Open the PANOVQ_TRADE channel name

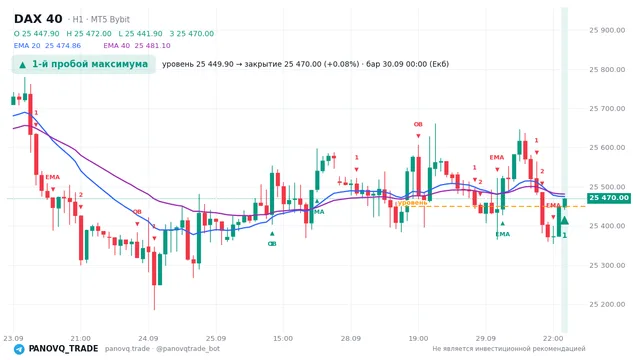click(63, 349)
